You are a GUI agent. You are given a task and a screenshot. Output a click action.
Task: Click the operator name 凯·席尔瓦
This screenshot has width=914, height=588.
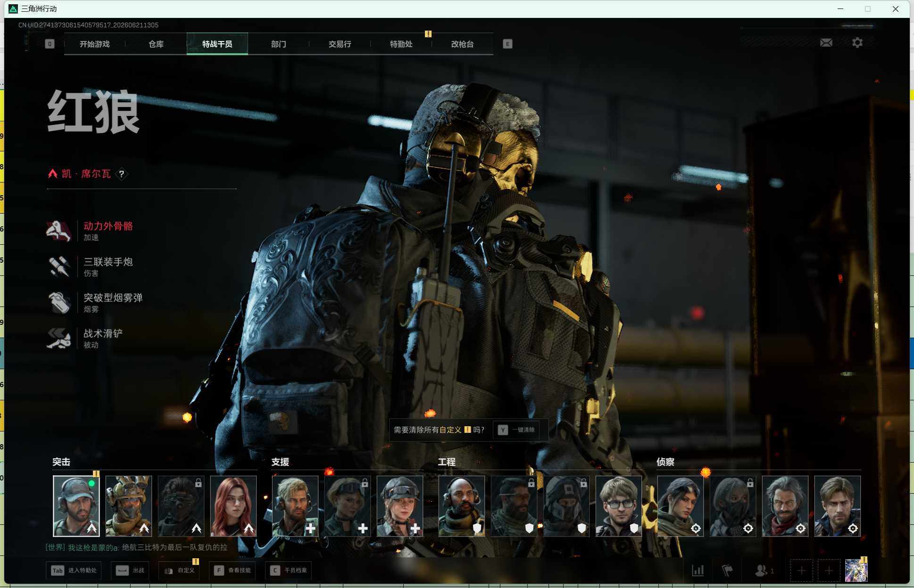86,174
